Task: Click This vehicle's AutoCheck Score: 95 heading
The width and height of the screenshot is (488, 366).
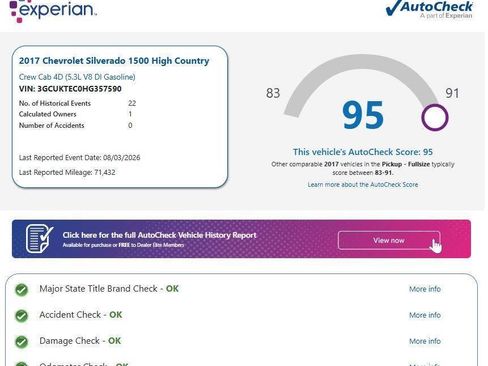Action: coord(363,152)
